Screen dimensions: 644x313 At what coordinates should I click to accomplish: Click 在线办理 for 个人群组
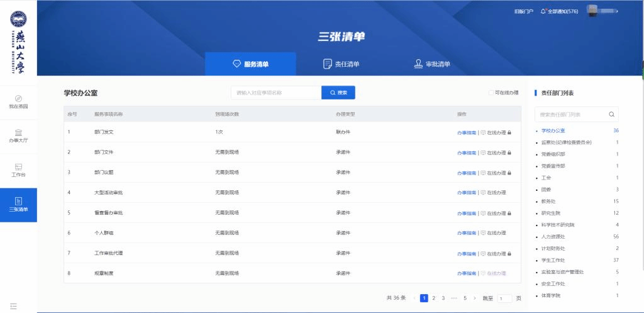coord(496,233)
